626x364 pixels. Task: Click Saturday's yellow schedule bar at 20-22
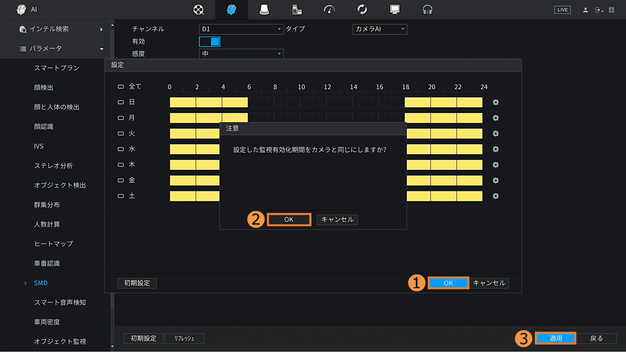(444, 197)
